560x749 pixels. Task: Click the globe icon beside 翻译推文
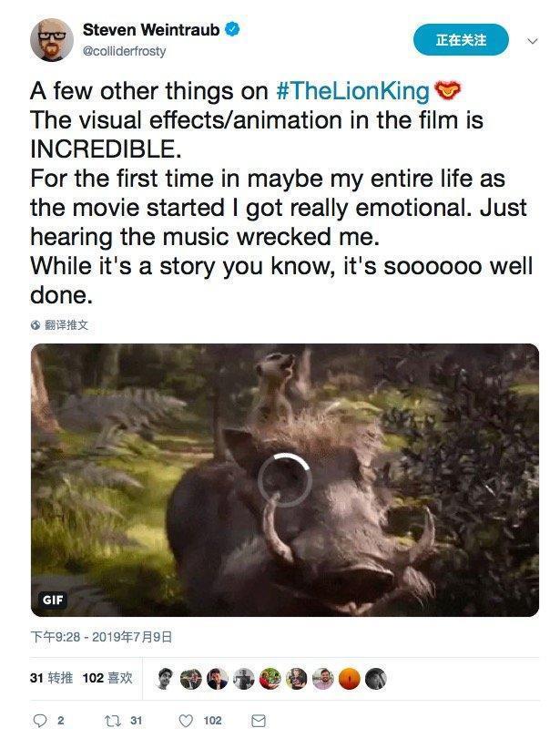point(36,325)
